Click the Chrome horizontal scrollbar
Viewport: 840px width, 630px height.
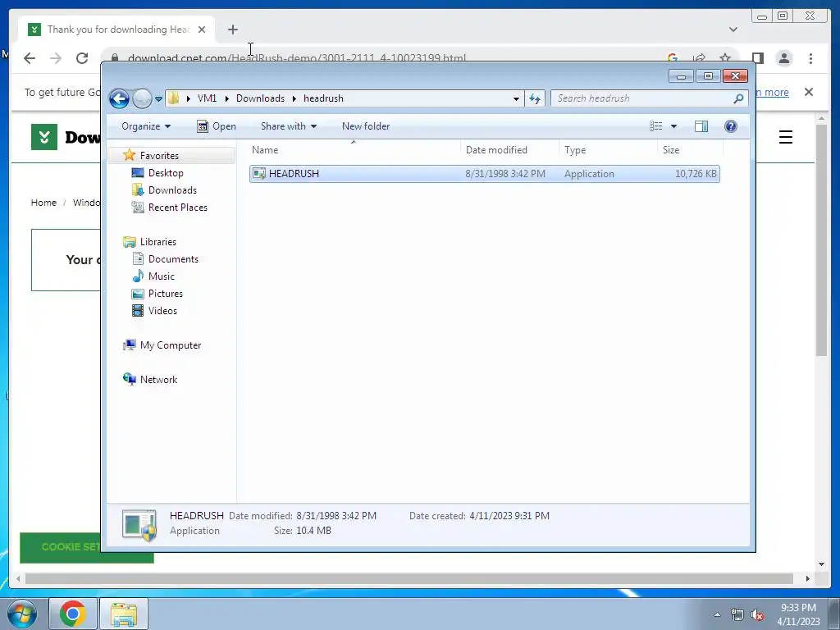(x=409, y=578)
